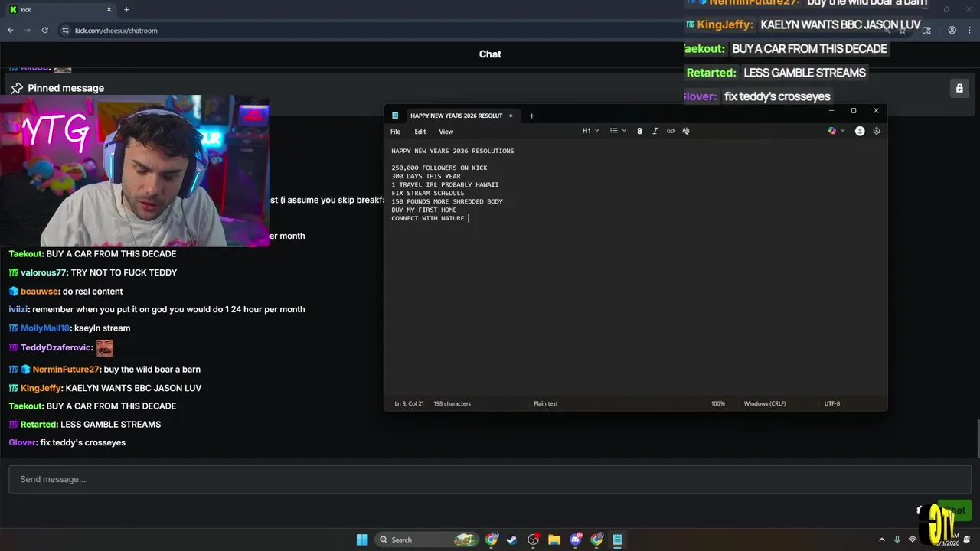This screenshot has width=980, height=551.
Task: Open the list style dropdown in Notepad
Action: click(x=618, y=131)
